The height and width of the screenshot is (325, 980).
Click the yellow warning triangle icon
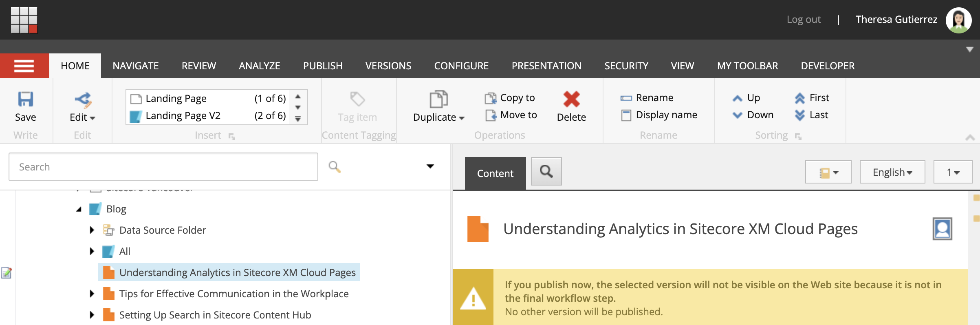[473, 298]
